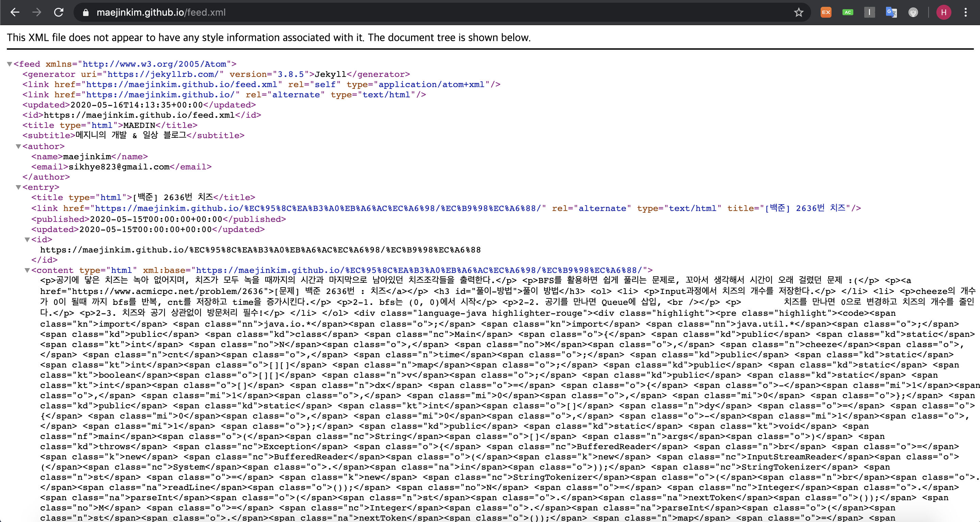980x522 pixels.
Task: Click the updated value 2020-05-16T14:13:35+00:00
Action: point(137,105)
